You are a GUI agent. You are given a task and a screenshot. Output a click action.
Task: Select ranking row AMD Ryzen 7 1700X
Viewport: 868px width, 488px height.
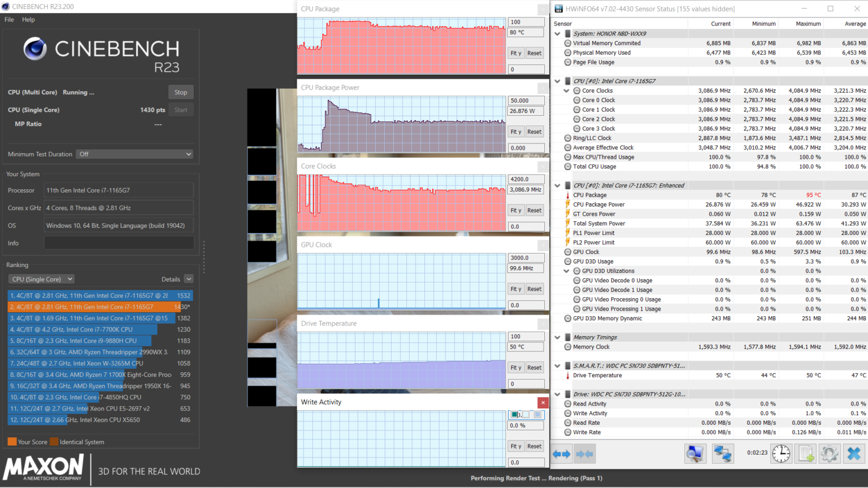pyautogui.click(x=100, y=374)
